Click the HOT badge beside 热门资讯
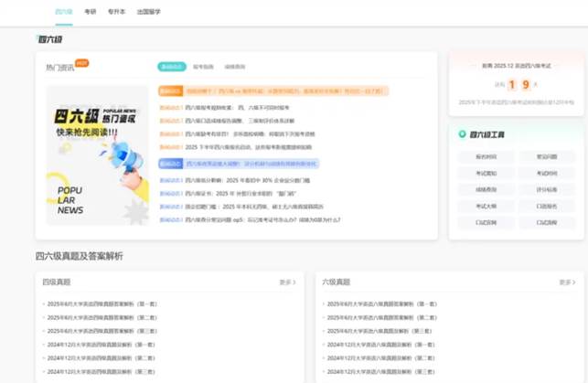 coord(81,63)
